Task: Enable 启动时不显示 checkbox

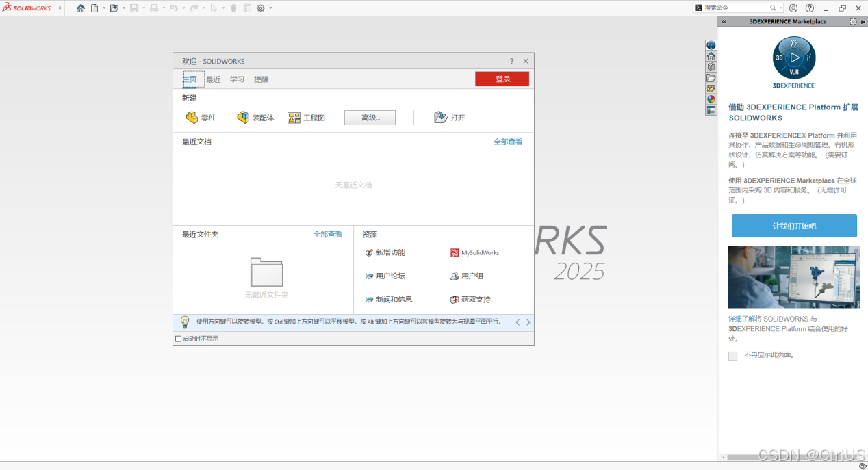Action: point(179,339)
